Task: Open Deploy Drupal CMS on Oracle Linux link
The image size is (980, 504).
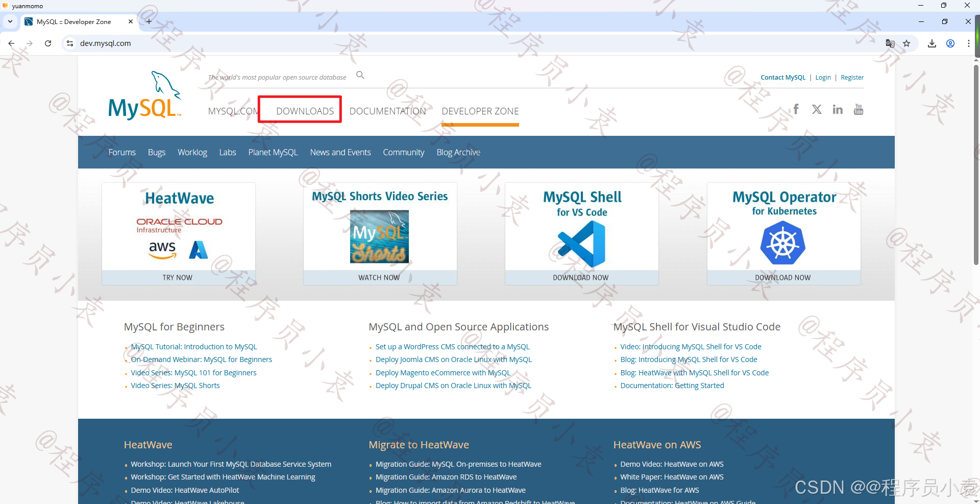Action: pyautogui.click(x=453, y=386)
